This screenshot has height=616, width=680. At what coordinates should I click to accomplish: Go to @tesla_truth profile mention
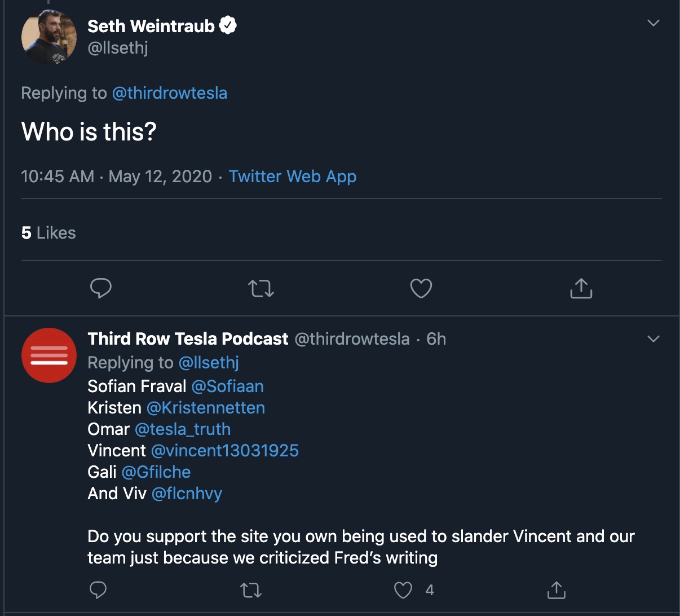[183, 429]
